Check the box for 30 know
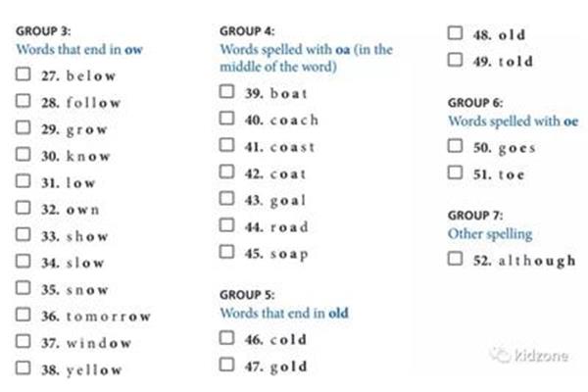 click(23, 154)
